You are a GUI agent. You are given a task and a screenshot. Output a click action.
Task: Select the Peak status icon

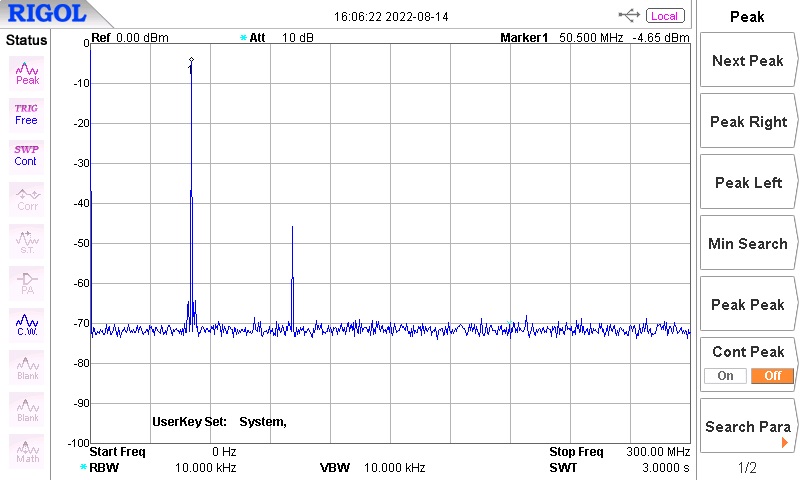tap(27, 73)
